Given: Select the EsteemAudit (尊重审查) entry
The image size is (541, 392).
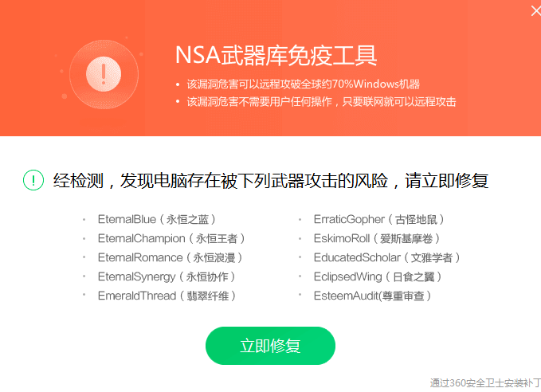Looking at the screenshot, I should pyautogui.click(x=372, y=296).
